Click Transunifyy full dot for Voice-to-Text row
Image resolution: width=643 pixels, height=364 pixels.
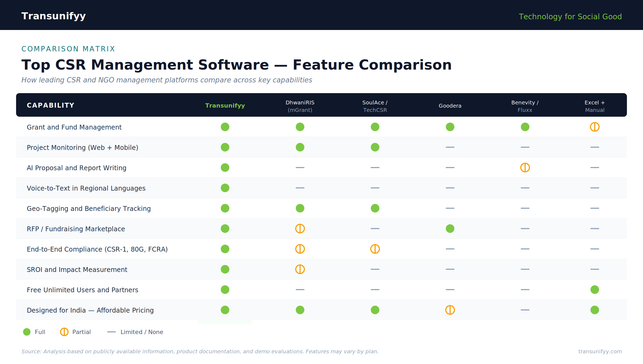click(225, 188)
